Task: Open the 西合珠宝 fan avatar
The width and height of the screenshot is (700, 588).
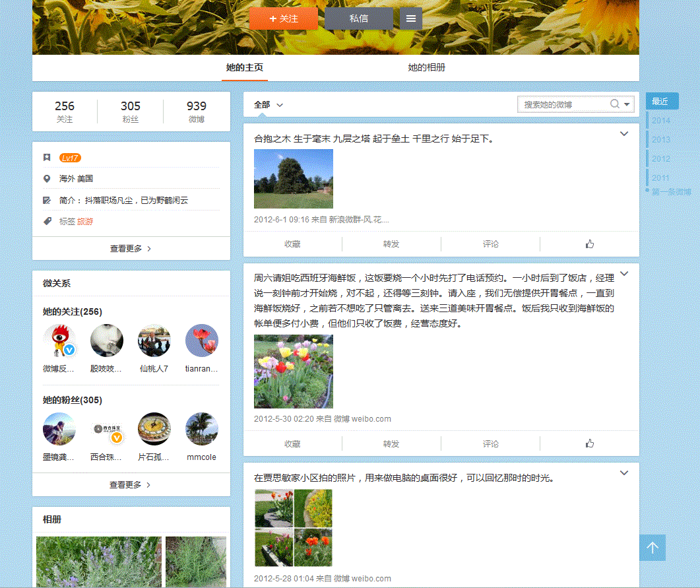Action: point(107,429)
